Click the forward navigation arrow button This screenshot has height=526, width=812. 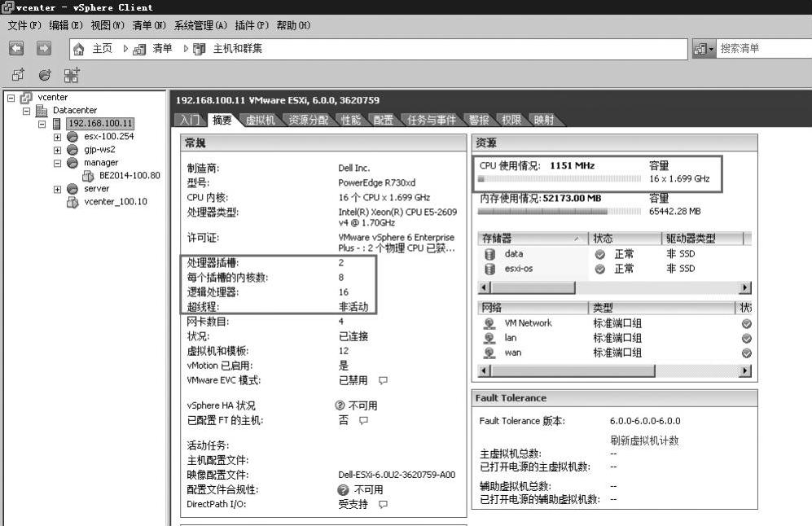pyautogui.click(x=44, y=49)
